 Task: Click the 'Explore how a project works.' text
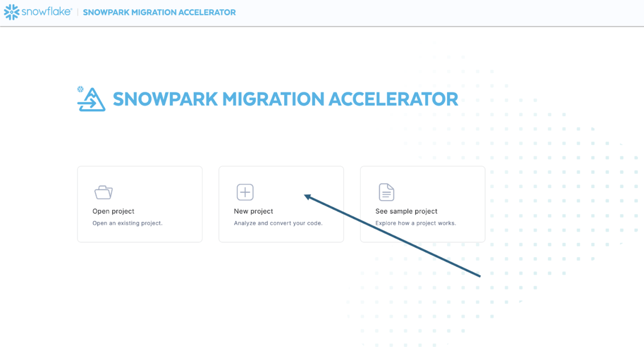coord(415,223)
